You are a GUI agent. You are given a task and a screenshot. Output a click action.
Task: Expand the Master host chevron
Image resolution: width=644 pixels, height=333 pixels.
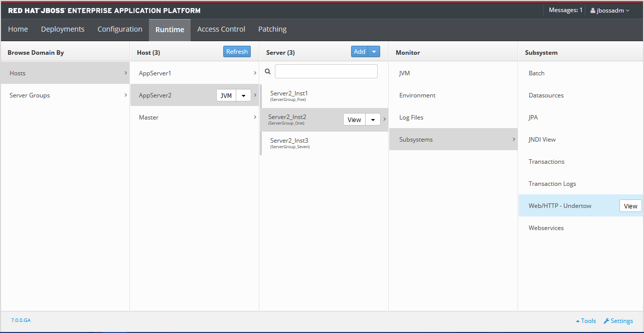point(255,118)
